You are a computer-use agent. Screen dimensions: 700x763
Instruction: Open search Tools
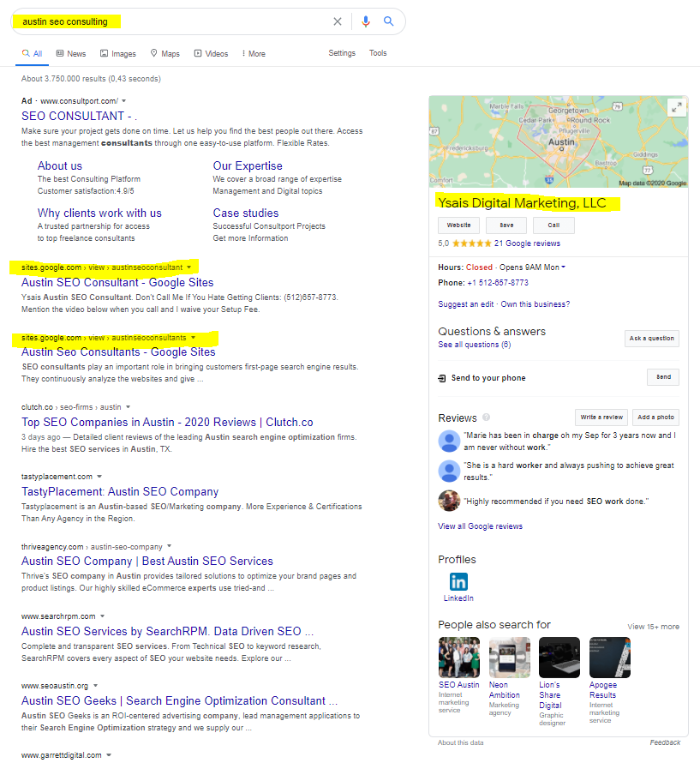378,53
